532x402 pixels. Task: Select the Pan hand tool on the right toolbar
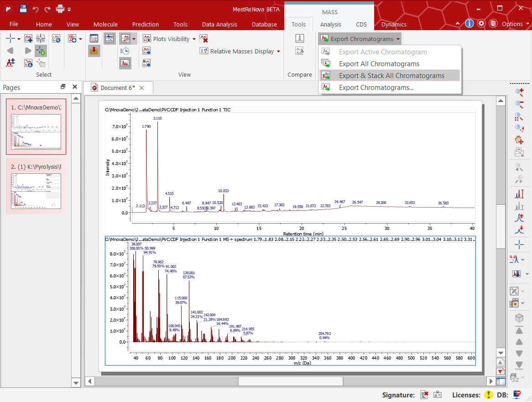[x=519, y=140]
